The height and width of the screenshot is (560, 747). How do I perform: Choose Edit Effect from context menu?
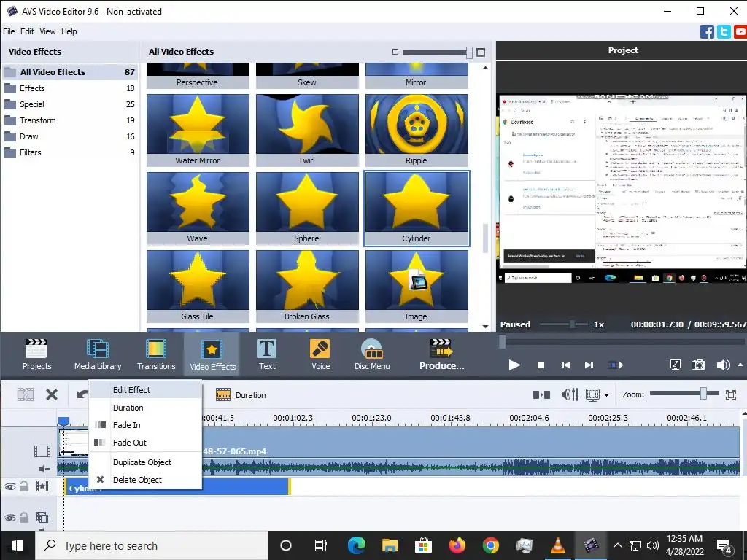pos(145,390)
